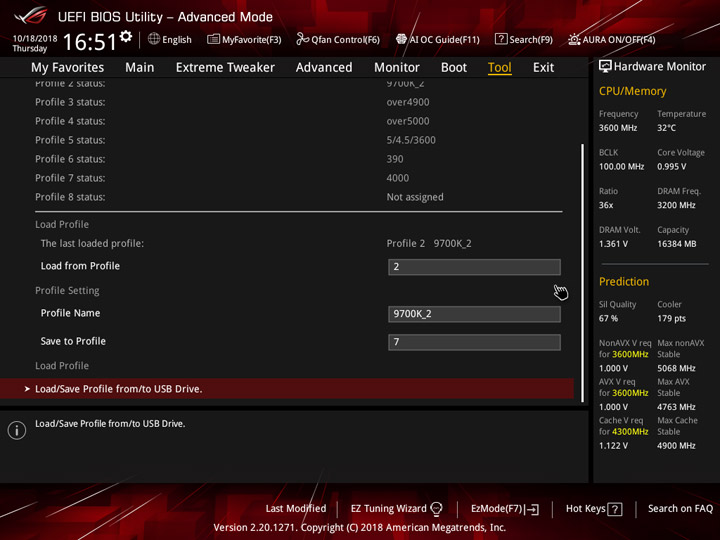The height and width of the screenshot is (540, 720).
Task: Click the Sil Quality 67 % value
Action: coord(608,319)
